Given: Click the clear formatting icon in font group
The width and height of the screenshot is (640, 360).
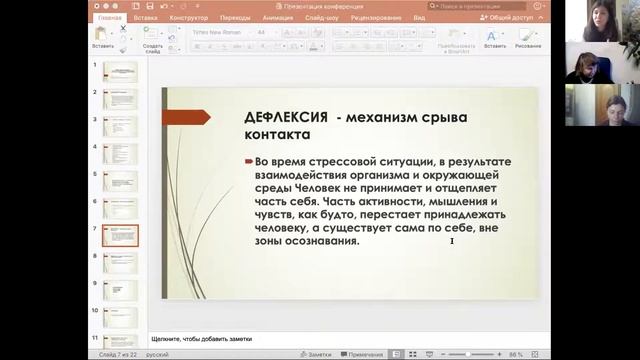Looking at the screenshot, I should (317, 32).
